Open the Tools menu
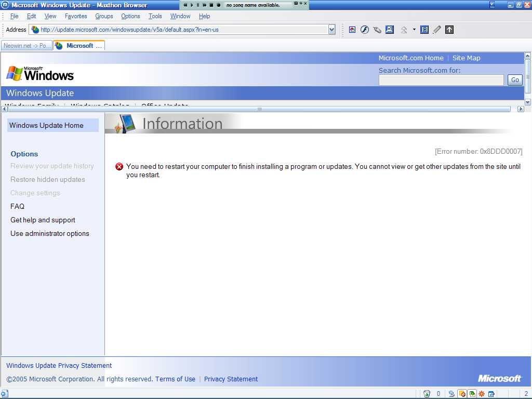The height and width of the screenshot is (399, 532). pyautogui.click(x=155, y=16)
